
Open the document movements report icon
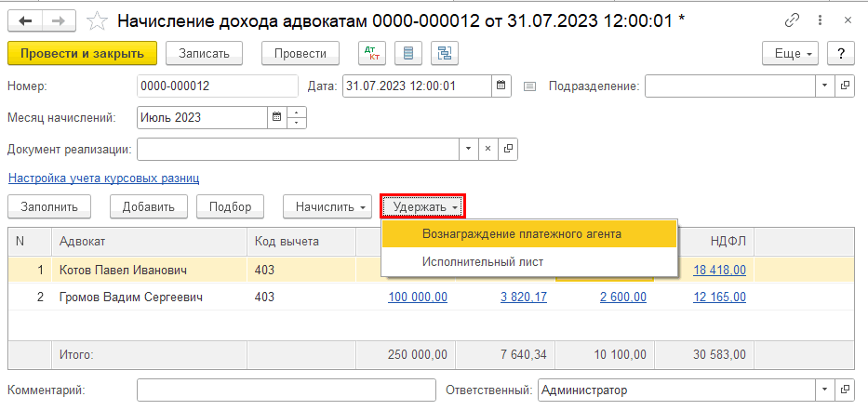406,53
